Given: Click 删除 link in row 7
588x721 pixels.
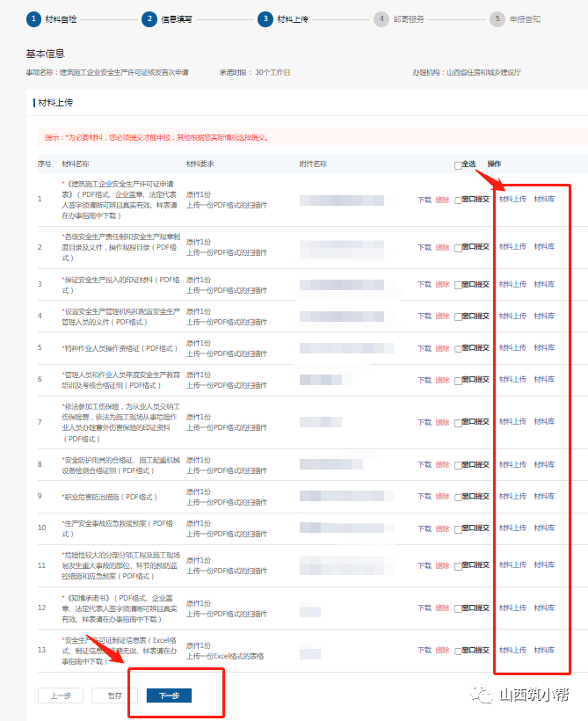Looking at the screenshot, I should point(442,423).
